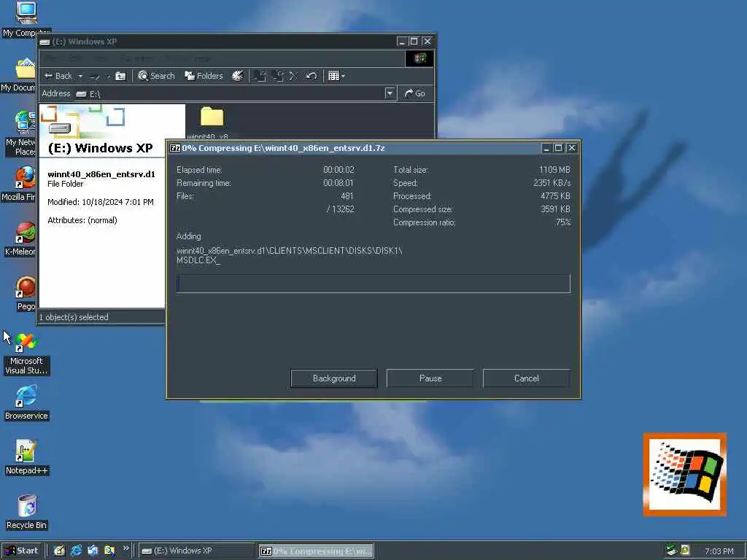Click the Delete icon in Explorer toolbar
The height and width of the screenshot is (560, 747).
click(293, 76)
